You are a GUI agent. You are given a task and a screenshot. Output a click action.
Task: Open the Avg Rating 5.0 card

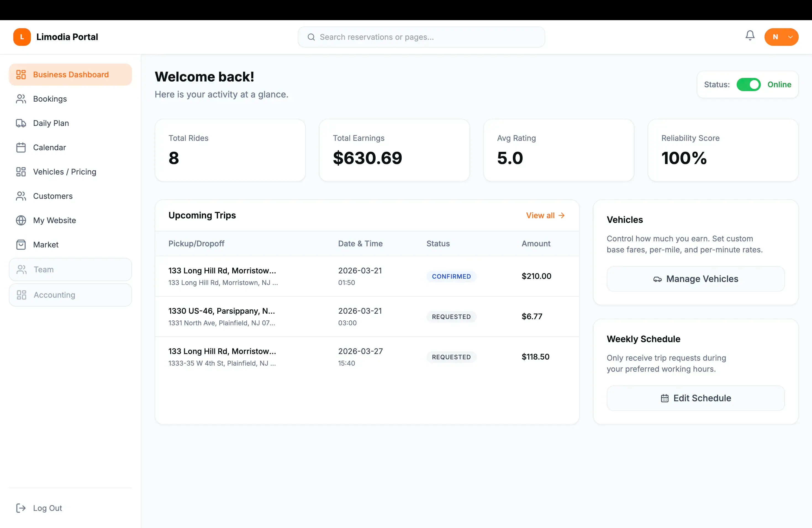click(x=558, y=150)
